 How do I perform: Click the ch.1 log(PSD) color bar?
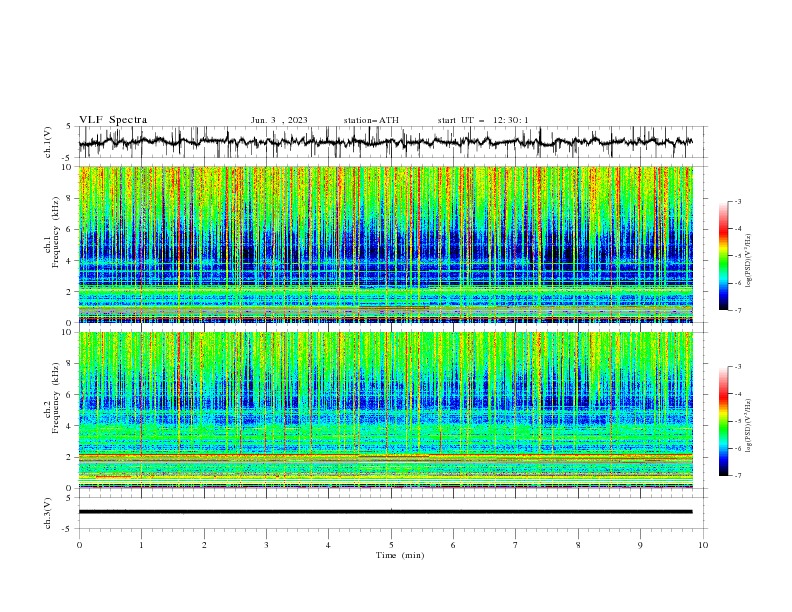coord(723,256)
